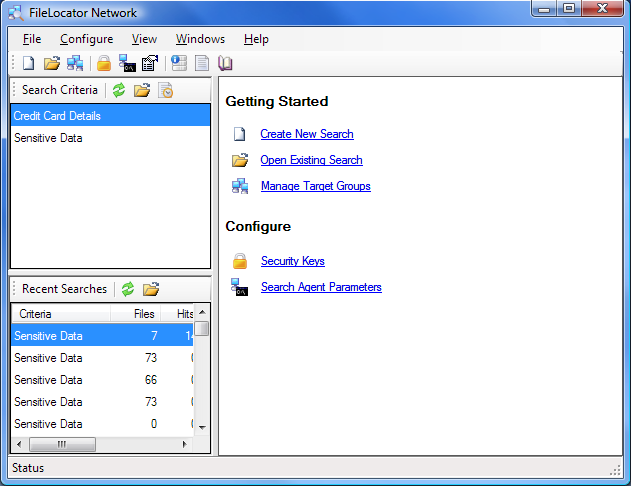Maximize the FileLocator Network window
Screen dimensions: 631x487
pyautogui.click(x=569, y=8)
